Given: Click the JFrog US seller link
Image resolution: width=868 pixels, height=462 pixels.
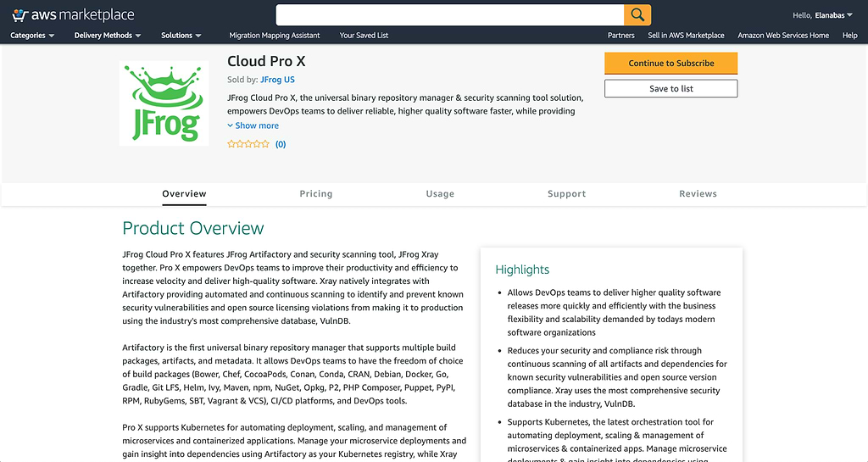Looking at the screenshot, I should tap(277, 80).
